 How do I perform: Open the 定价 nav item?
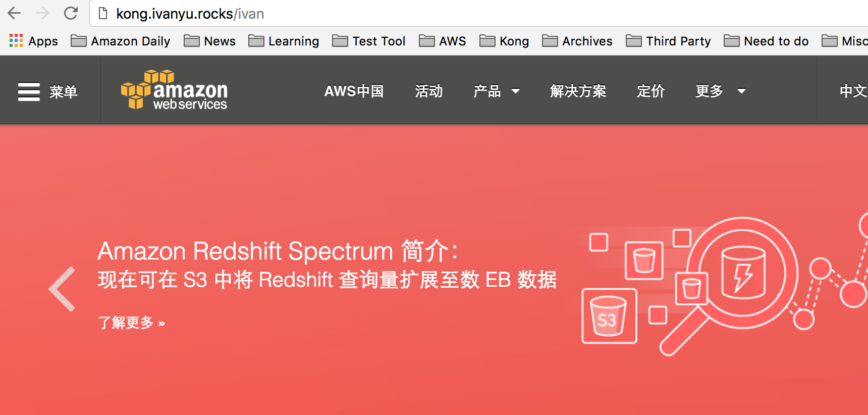[650, 91]
